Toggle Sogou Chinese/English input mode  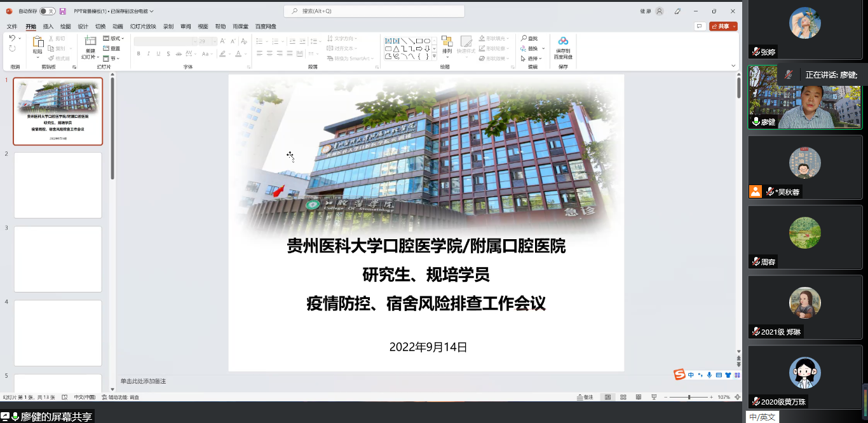pos(691,375)
